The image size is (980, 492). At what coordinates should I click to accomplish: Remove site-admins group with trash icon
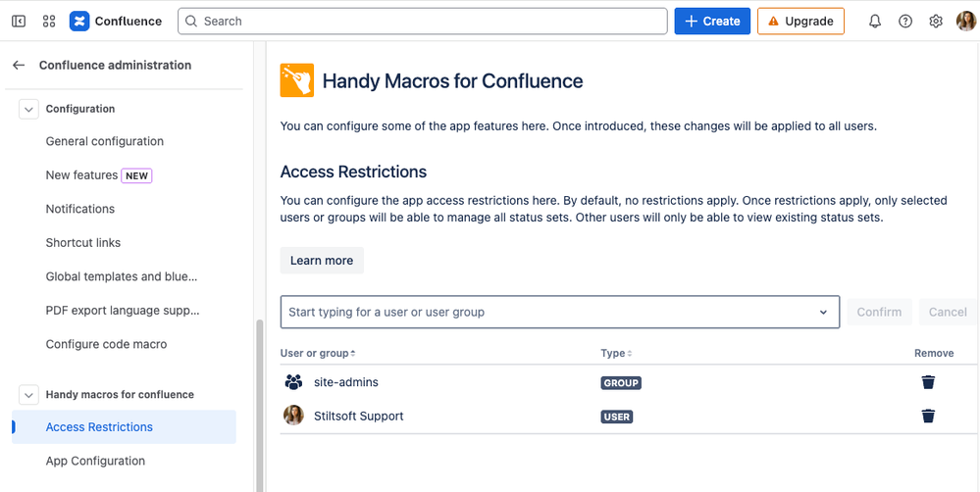[x=928, y=382]
